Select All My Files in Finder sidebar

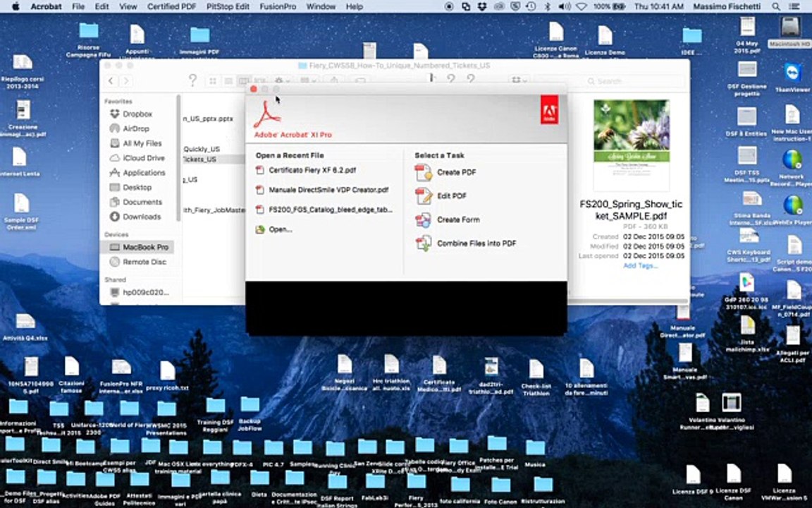click(x=142, y=143)
